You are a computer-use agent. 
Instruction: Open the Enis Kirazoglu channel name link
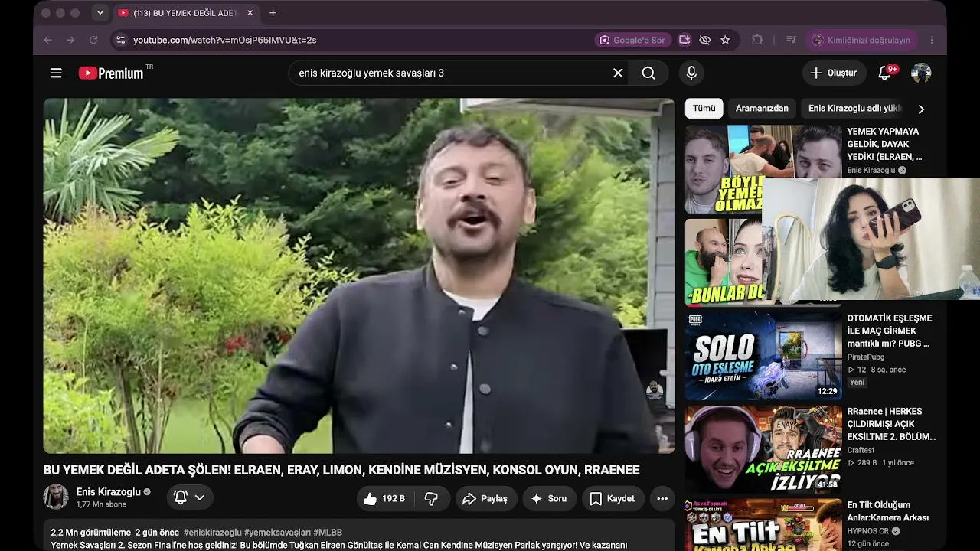(109, 492)
